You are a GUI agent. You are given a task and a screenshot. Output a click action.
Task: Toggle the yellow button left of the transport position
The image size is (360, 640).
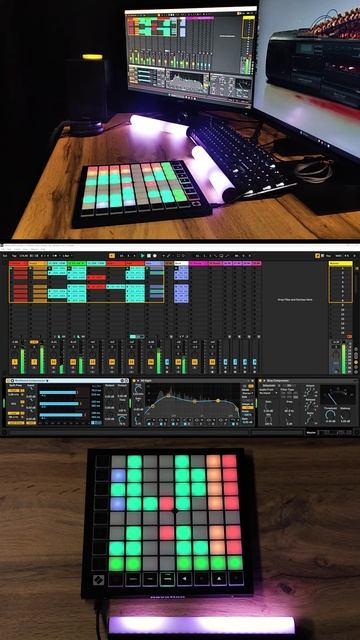[x=112, y=256]
